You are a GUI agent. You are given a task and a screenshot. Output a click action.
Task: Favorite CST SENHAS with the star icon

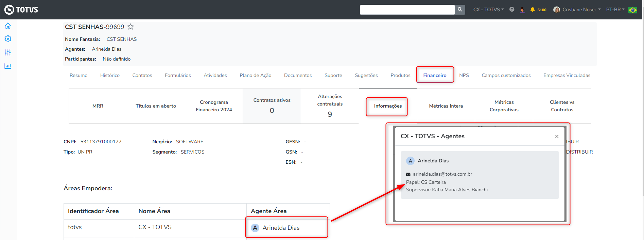(130, 27)
